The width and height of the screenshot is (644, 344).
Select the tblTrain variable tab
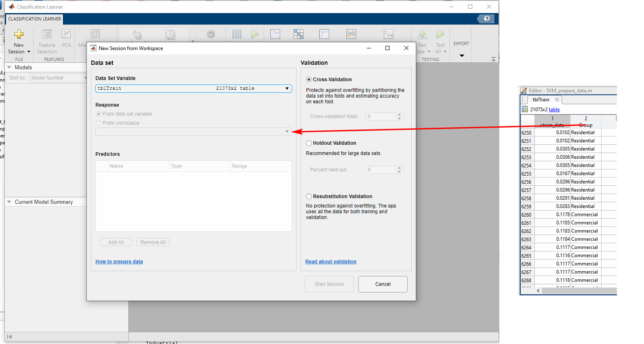pos(541,100)
